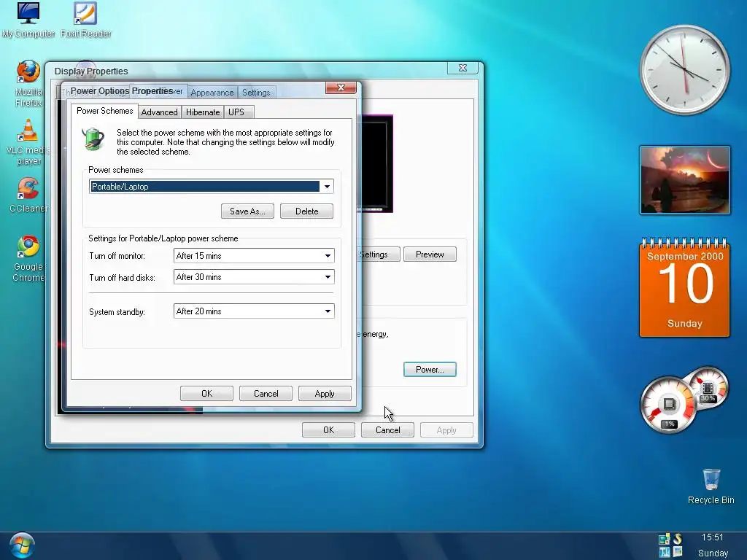Screen dimensions: 747x560
Task: Open the Power schemes combo box
Action: 211,186
